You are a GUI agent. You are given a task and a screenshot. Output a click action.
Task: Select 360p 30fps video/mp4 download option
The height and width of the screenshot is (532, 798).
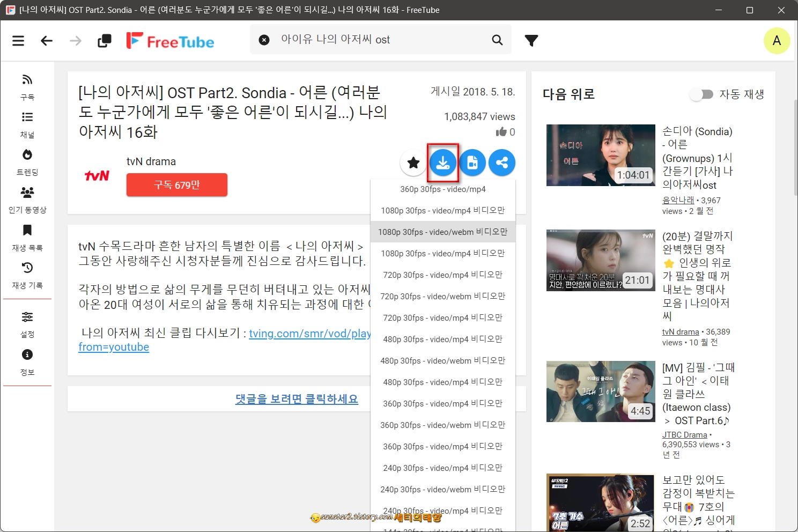[x=443, y=189]
